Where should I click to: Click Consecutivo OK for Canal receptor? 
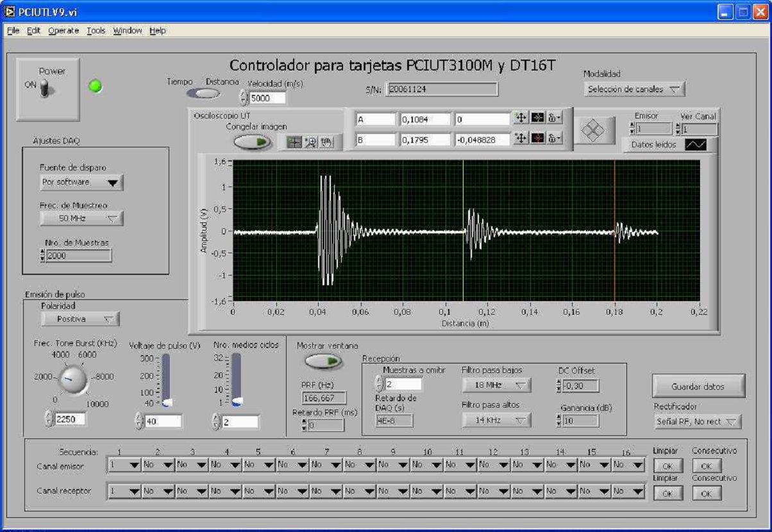coord(707,494)
